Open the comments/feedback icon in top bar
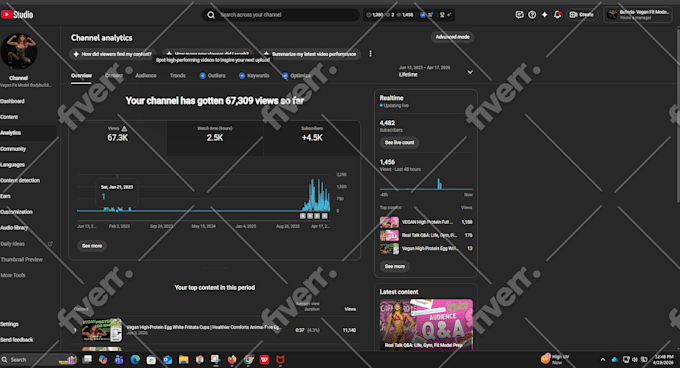Viewport: 680px width, 368px height. [x=519, y=15]
